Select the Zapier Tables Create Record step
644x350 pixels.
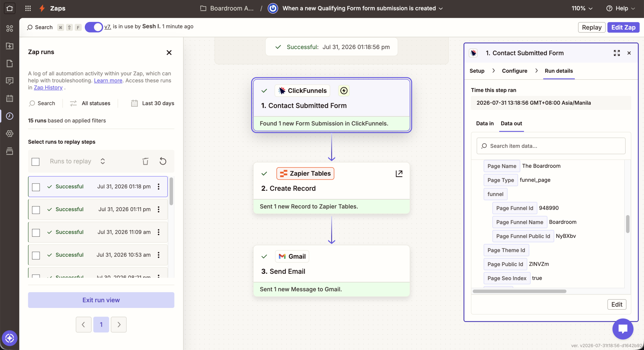[332, 188]
